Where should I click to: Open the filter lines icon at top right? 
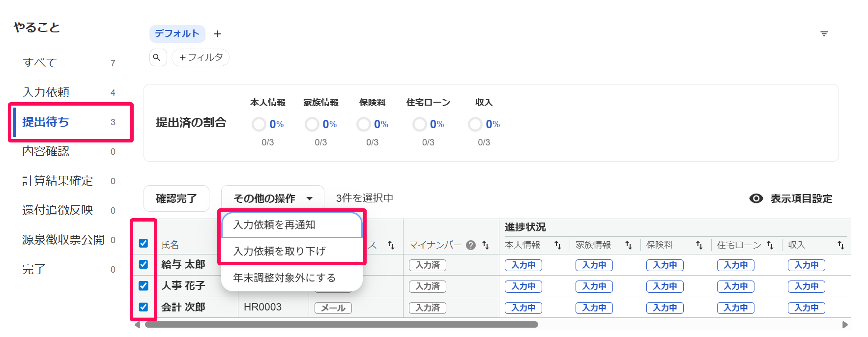coord(824,34)
